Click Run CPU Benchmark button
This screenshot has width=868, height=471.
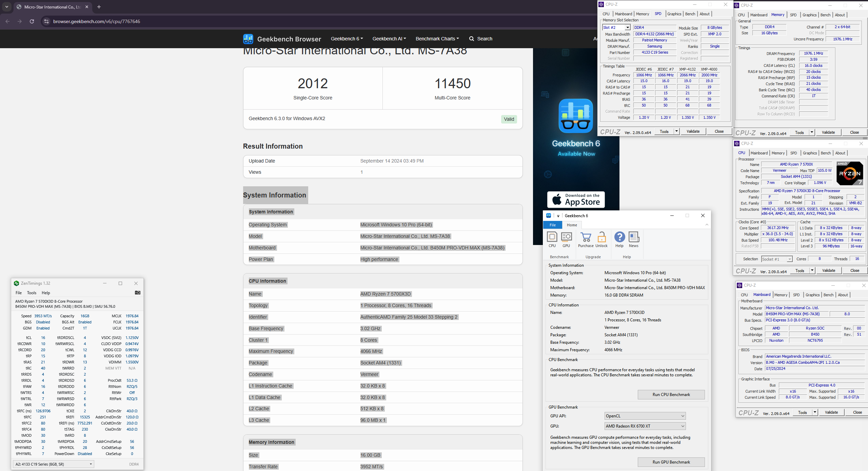point(671,395)
